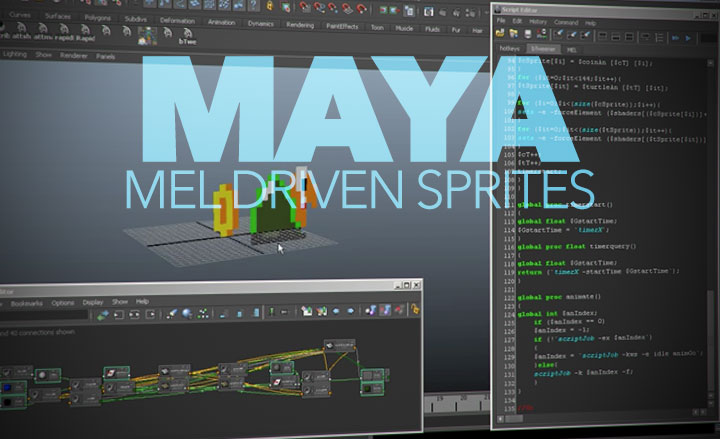
Task: Select the Deformation shelf tab
Action: 177,20
